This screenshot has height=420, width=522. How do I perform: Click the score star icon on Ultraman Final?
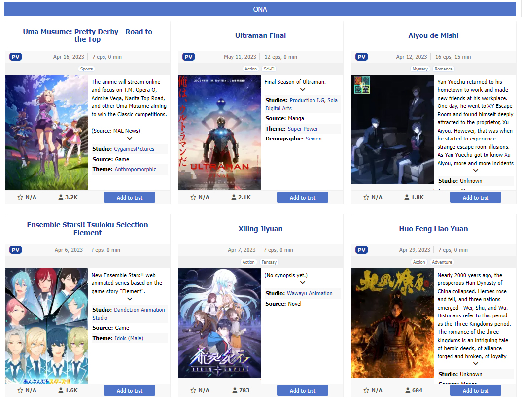point(193,197)
